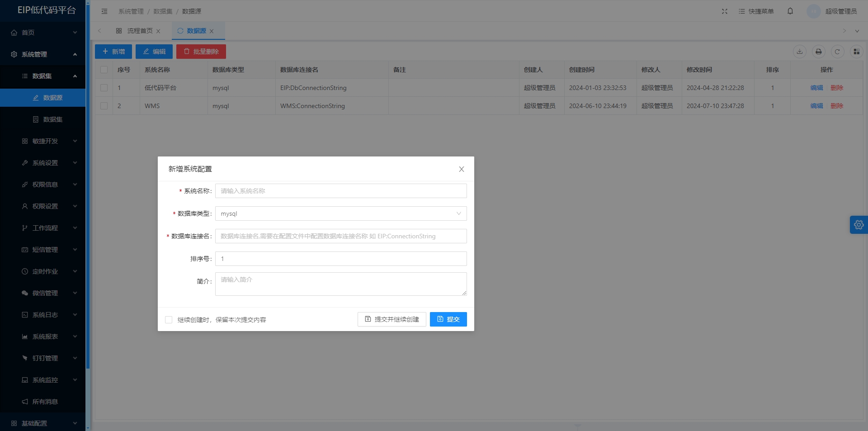Click the EIP低代码平台 logo title

point(47,10)
